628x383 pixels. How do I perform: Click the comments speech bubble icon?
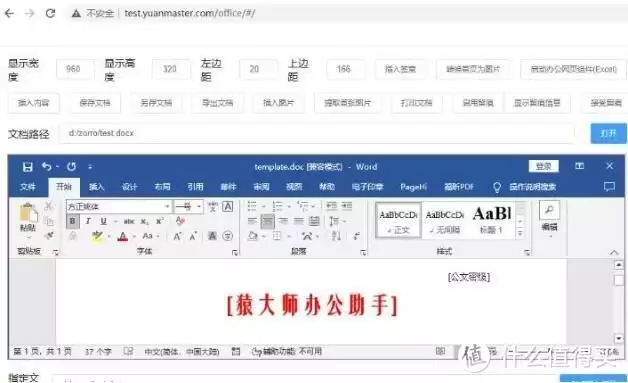[609, 187]
